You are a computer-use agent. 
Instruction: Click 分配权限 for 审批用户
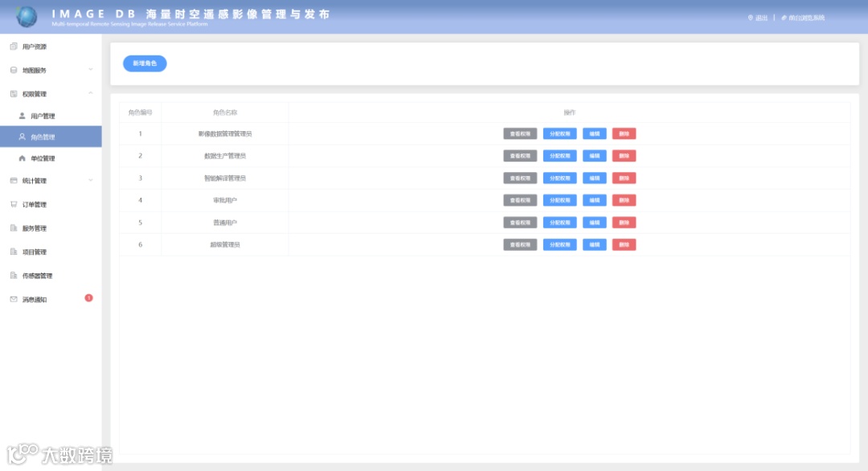point(559,200)
